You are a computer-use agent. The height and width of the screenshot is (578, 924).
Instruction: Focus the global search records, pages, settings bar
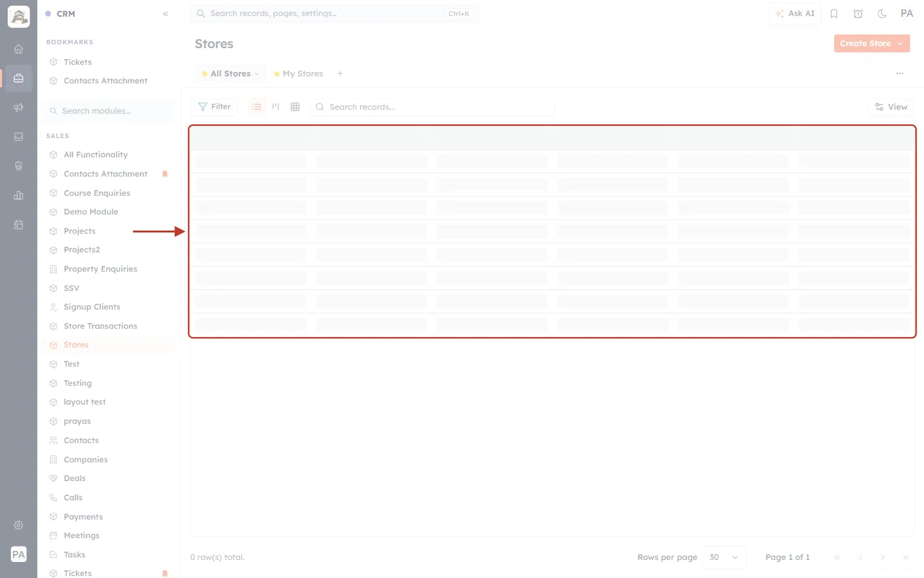pos(334,13)
